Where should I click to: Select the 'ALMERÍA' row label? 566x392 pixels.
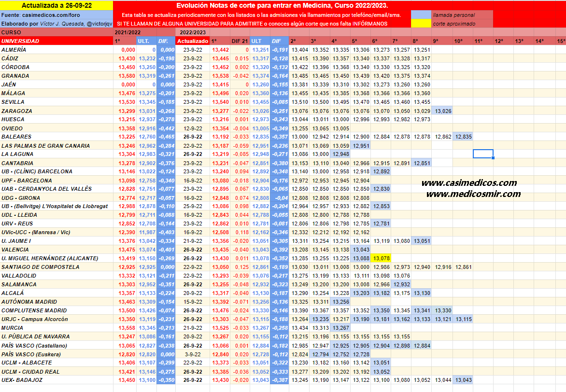[57, 50]
